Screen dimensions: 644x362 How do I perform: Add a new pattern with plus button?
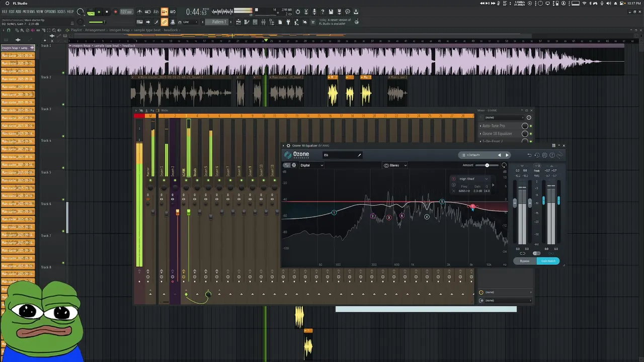(231, 22)
